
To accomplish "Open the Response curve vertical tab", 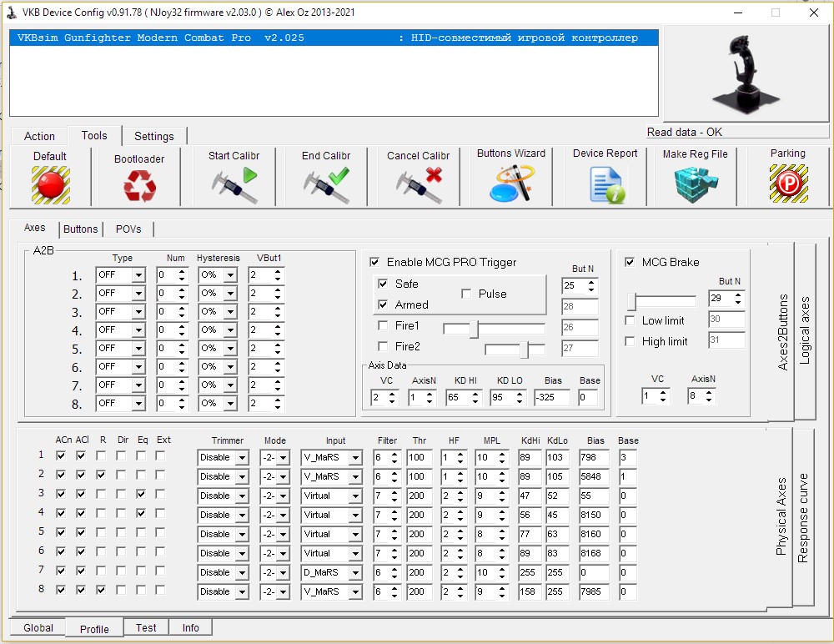I will [802, 517].
